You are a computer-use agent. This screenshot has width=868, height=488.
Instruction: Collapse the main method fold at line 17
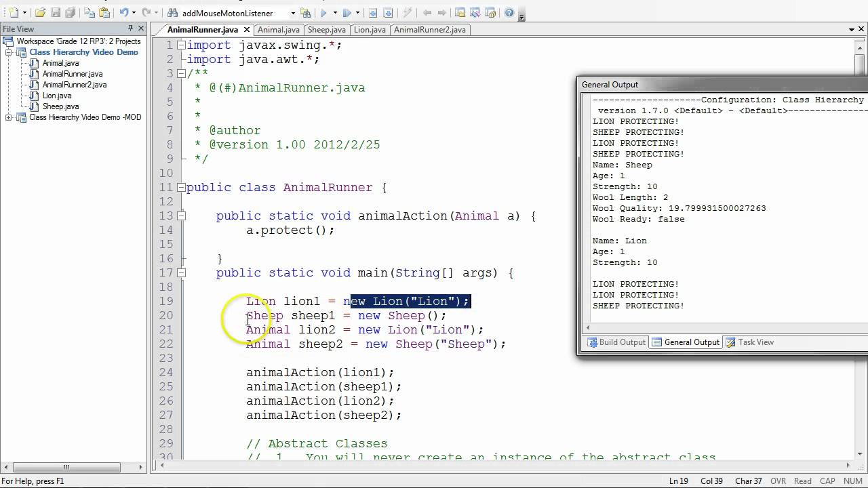(x=181, y=272)
